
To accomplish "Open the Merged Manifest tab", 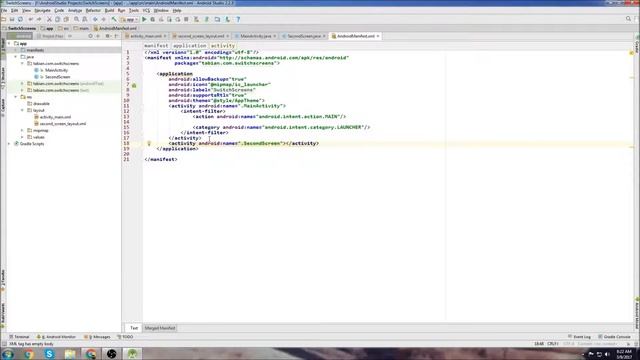I will click(x=160, y=328).
